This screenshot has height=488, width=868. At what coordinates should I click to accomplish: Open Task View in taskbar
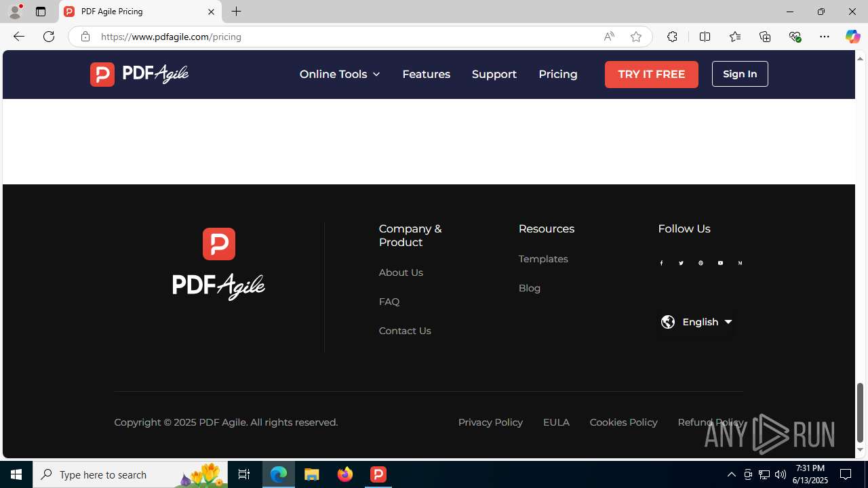coord(244,474)
